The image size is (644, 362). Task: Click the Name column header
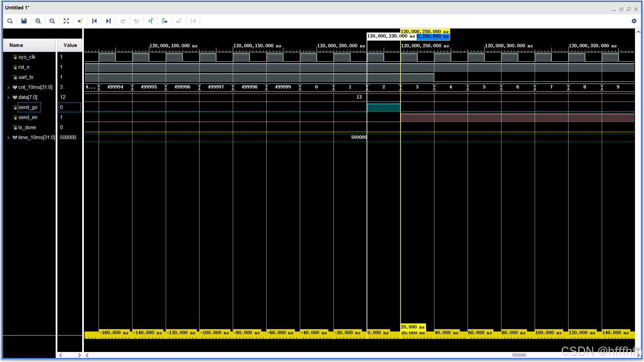pos(16,45)
